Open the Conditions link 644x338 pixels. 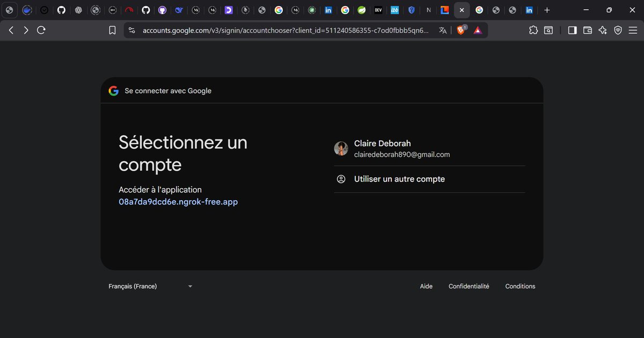[520, 286]
